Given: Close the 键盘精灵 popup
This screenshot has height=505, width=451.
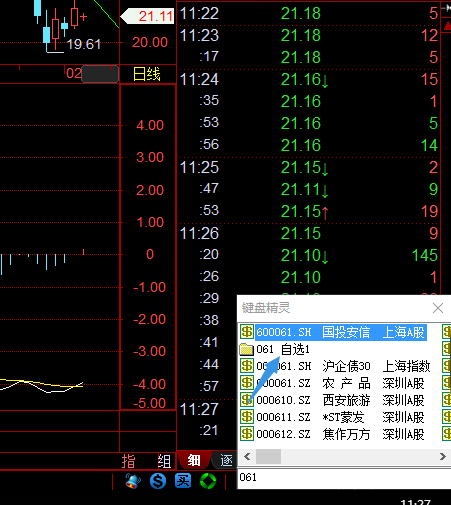Looking at the screenshot, I should coord(438,308).
